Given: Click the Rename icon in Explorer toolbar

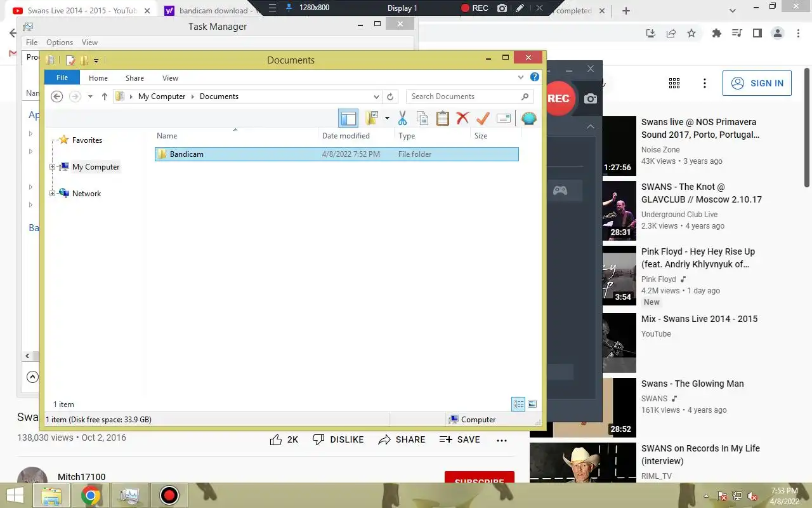Looking at the screenshot, I should [504, 118].
